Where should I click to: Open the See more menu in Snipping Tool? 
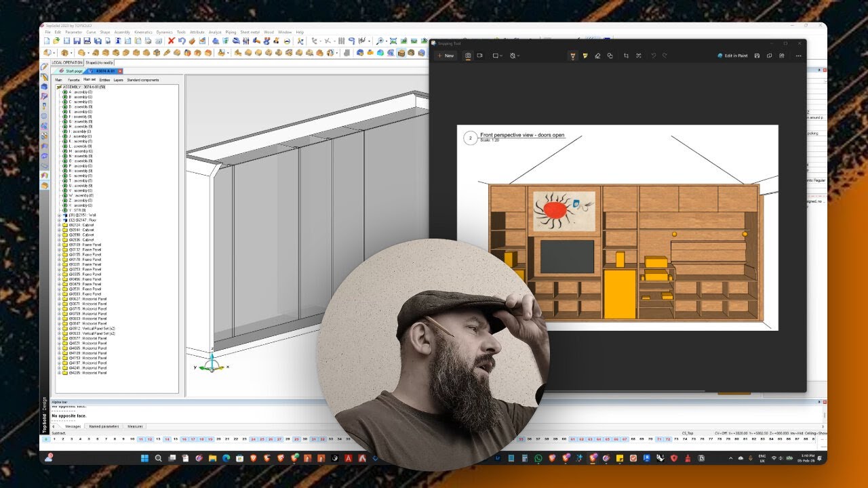(798, 56)
